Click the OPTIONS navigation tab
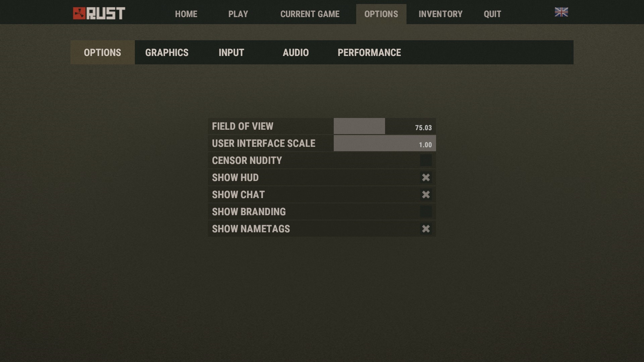The width and height of the screenshot is (644, 362). pyautogui.click(x=381, y=14)
